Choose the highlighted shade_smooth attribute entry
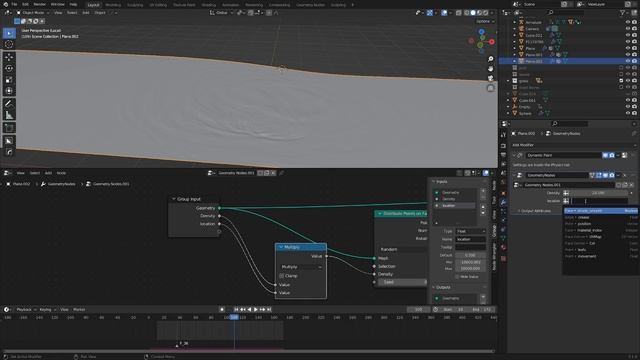 (x=601, y=211)
